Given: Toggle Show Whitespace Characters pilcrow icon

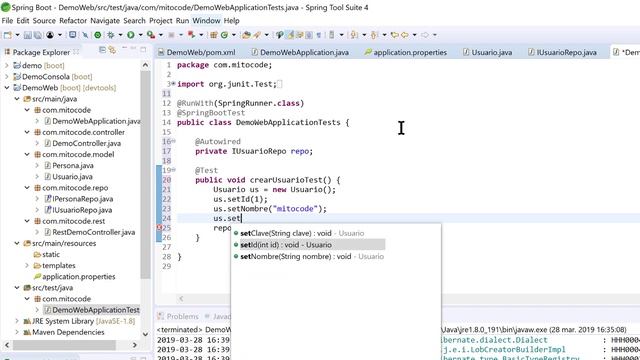Looking at the screenshot, I should (318, 35).
